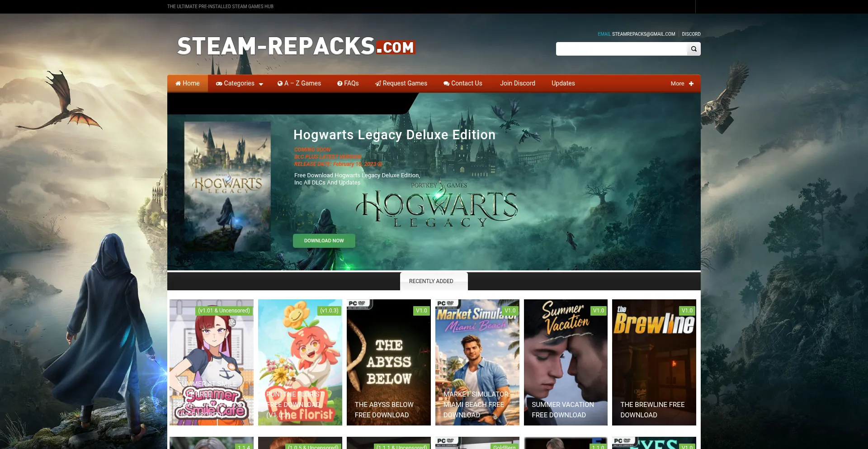The image size is (868, 449).
Task: Click the green DOWNLOAD NOW button
Action: coord(324,241)
